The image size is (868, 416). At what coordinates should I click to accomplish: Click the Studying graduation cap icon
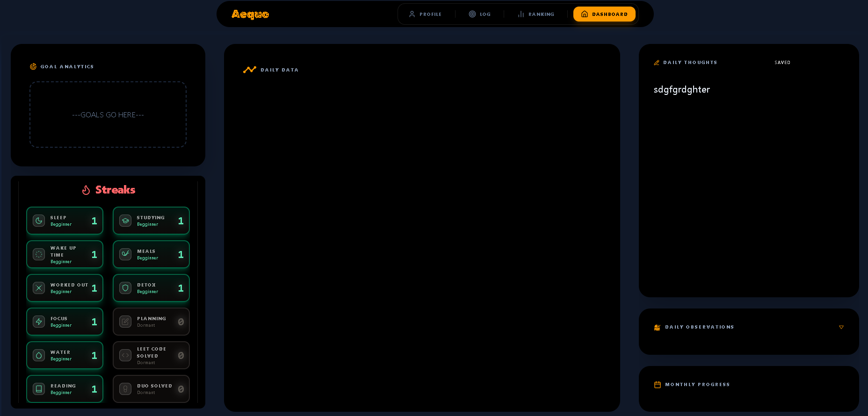pos(125,221)
